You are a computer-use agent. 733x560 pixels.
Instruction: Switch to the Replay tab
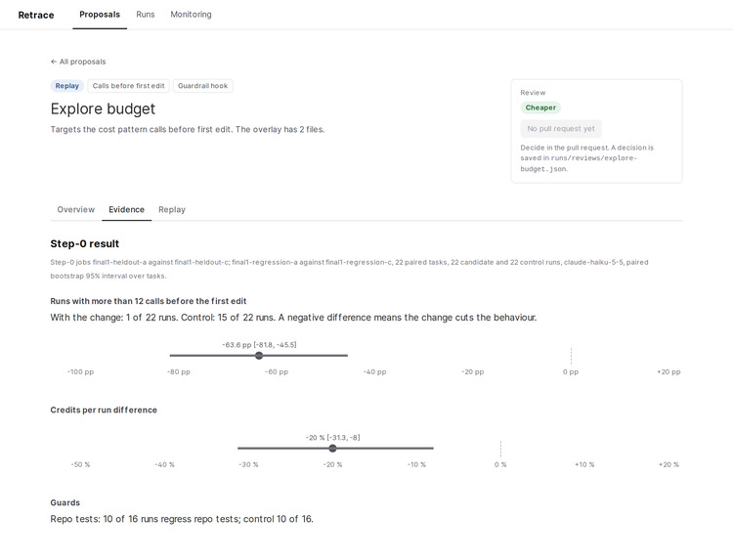[x=172, y=209]
